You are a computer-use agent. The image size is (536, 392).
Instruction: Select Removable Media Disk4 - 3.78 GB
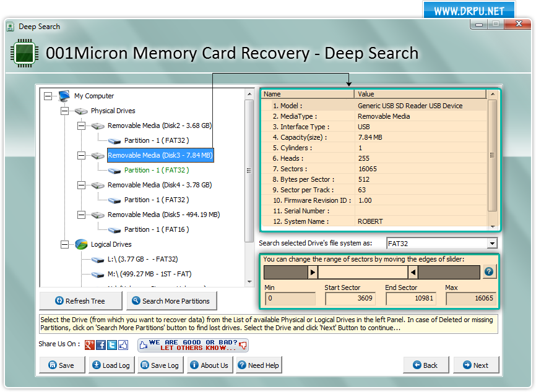coord(160,185)
